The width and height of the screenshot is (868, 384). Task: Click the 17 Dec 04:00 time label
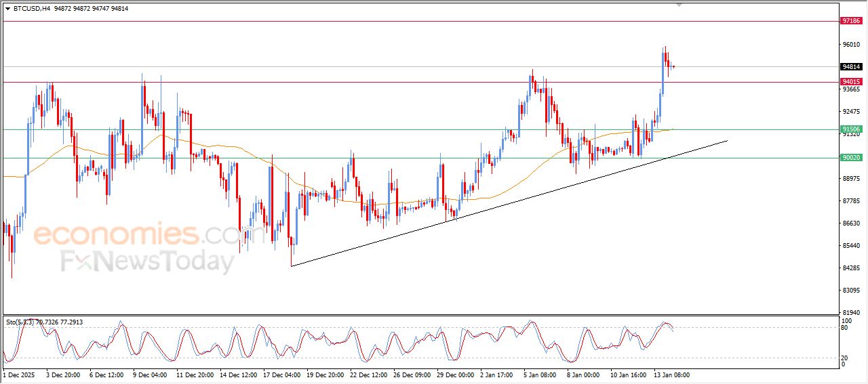click(281, 375)
